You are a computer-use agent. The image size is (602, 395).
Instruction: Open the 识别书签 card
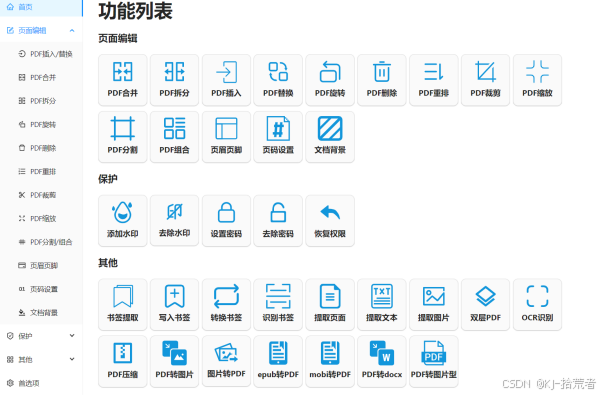tap(278, 304)
